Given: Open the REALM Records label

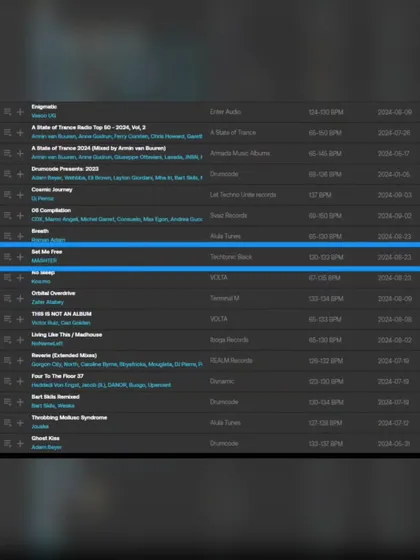Looking at the screenshot, I should [231, 360].
